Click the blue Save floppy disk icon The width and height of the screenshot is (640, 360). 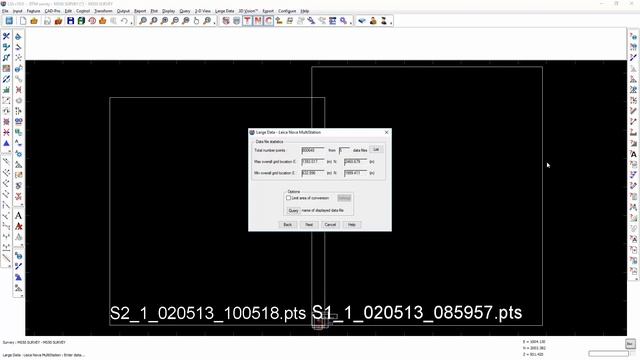click(71, 21)
